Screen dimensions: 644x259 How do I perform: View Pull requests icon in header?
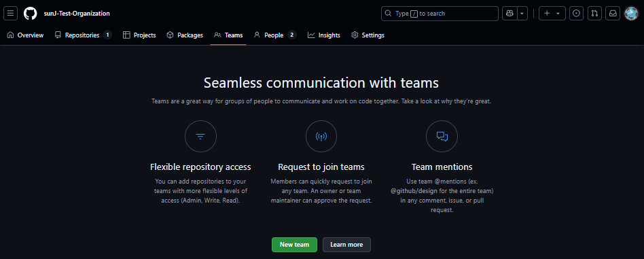pyautogui.click(x=594, y=13)
